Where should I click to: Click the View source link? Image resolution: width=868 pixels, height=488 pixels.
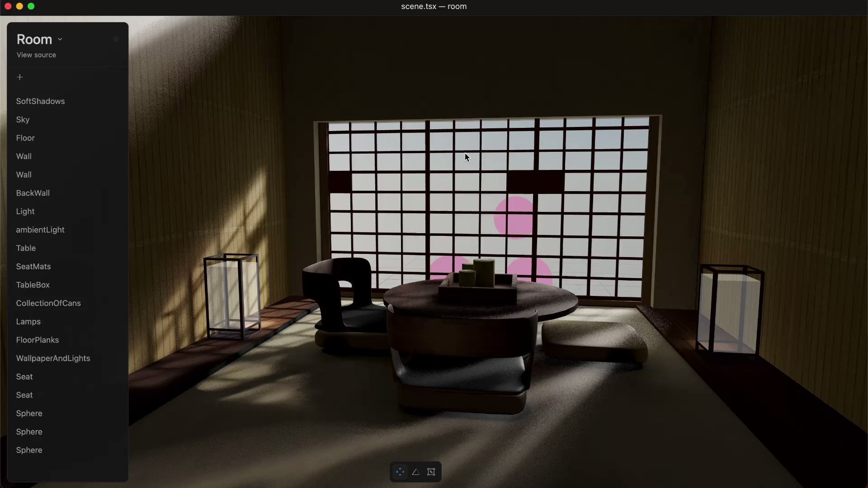[x=36, y=54]
